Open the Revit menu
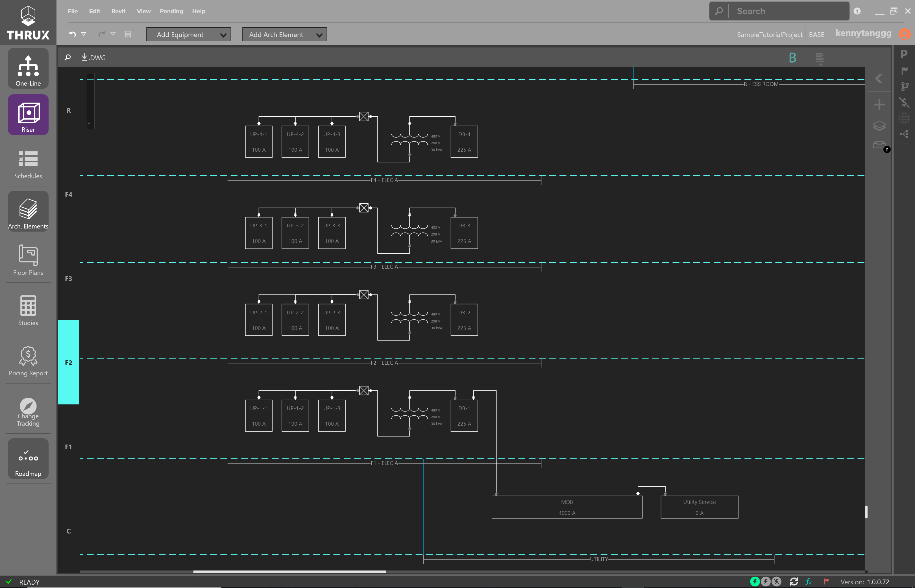915x588 pixels. (118, 11)
